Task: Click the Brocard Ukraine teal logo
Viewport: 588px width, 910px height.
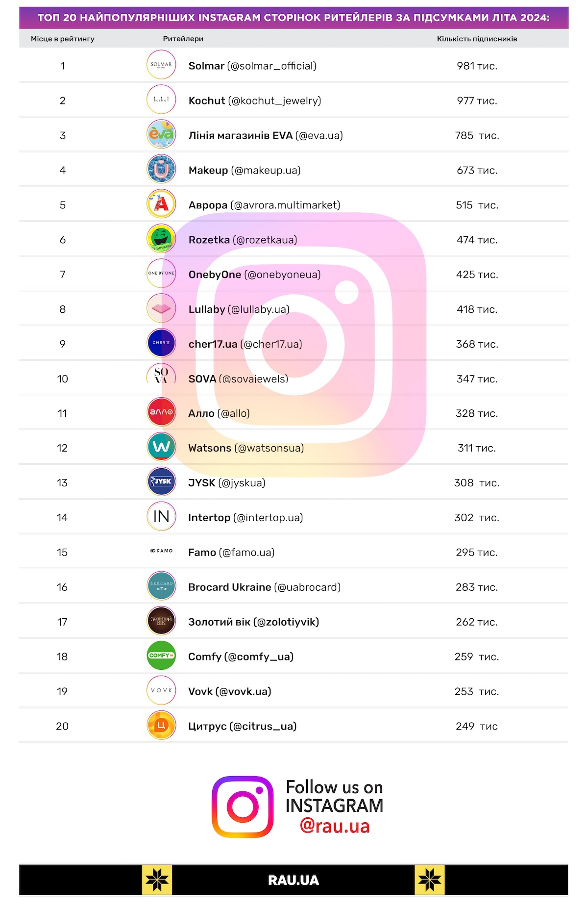Action: coord(161,586)
